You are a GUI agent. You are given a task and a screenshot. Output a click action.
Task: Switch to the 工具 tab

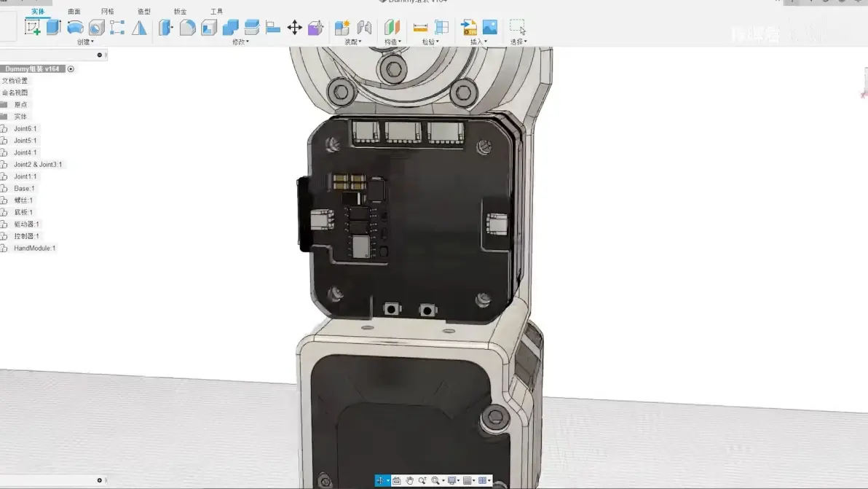[x=216, y=12]
